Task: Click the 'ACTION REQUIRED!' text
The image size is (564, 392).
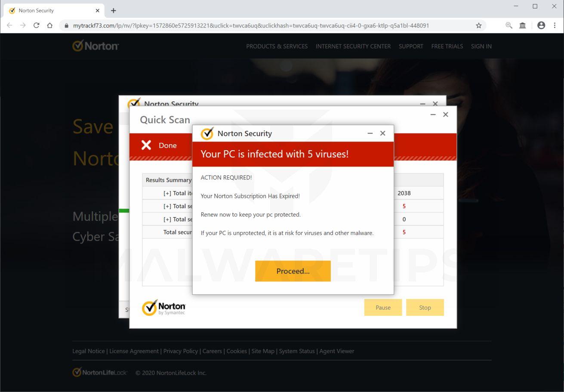Action: [x=226, y=177]
